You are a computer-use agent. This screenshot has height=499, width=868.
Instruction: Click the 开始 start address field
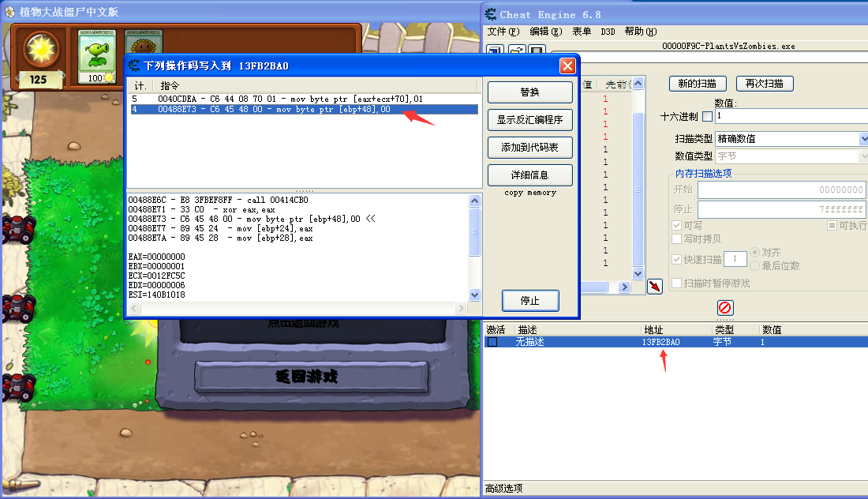click(782, 189)
